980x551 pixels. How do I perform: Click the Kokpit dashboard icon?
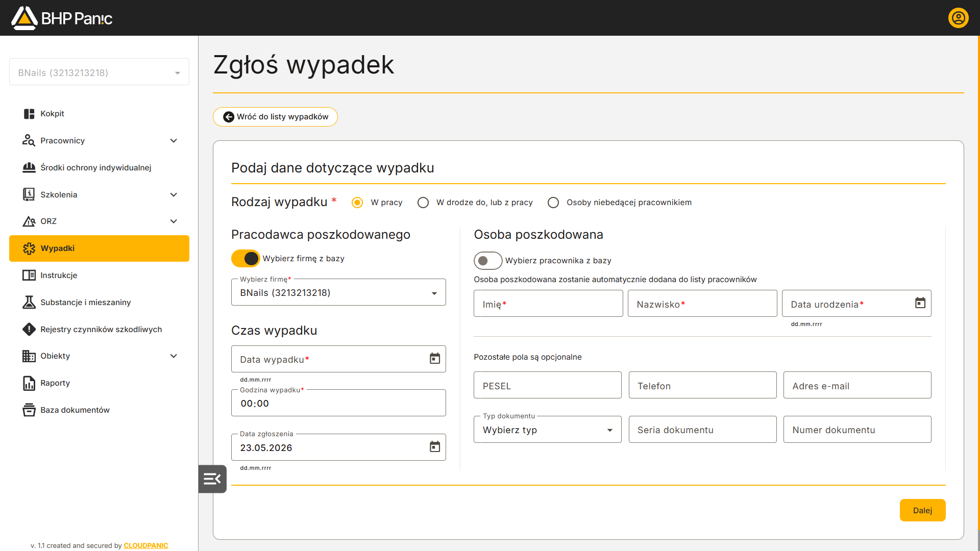coord(29,114)
